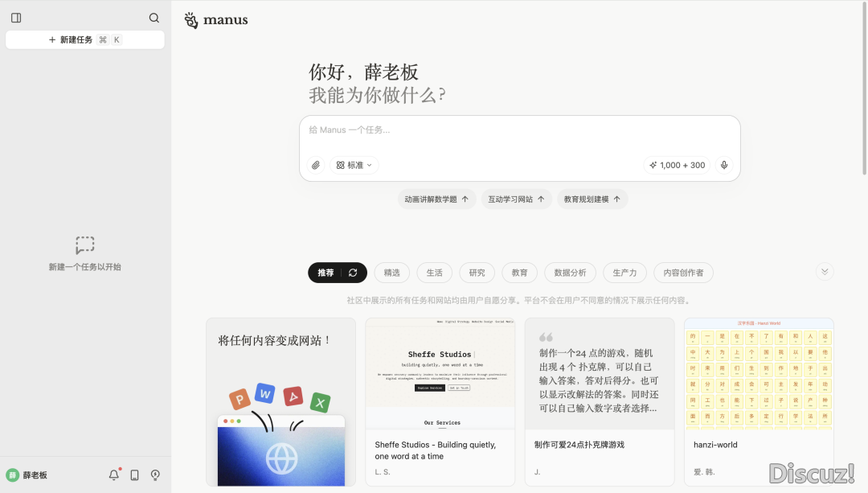
Task: Click the Manus logo
Action: click(216, 20)
